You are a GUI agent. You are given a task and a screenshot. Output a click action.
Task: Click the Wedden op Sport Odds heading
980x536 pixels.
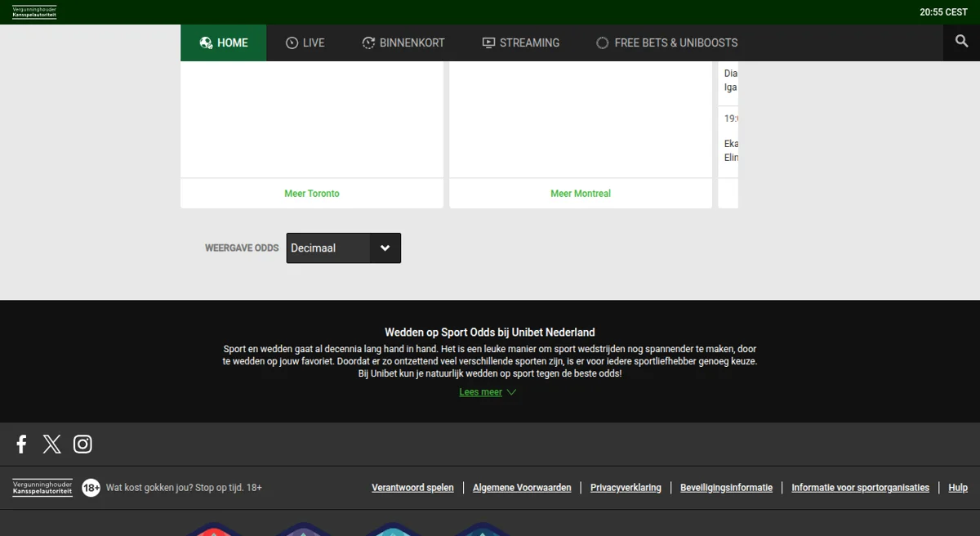pyautogui.click(x=490, y=333)
